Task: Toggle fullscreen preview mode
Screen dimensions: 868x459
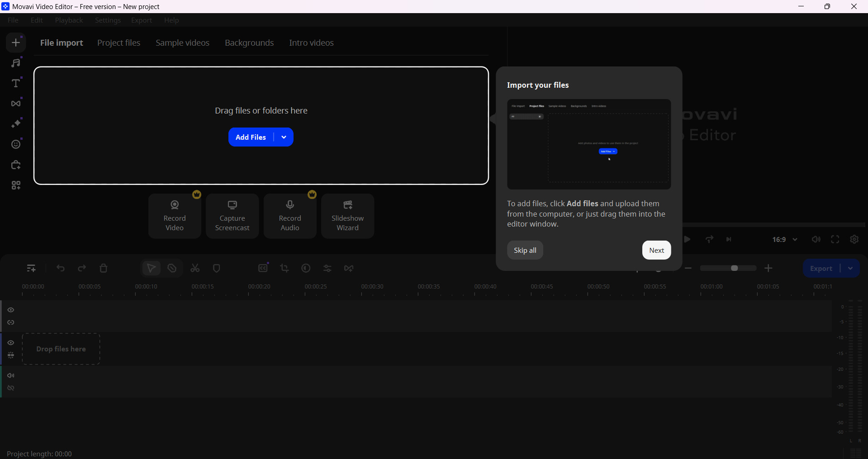Action: coord(835,240)
